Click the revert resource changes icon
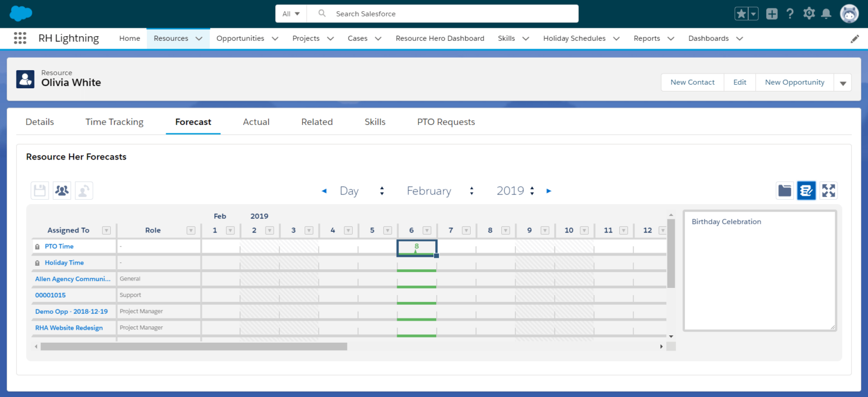 84,191
